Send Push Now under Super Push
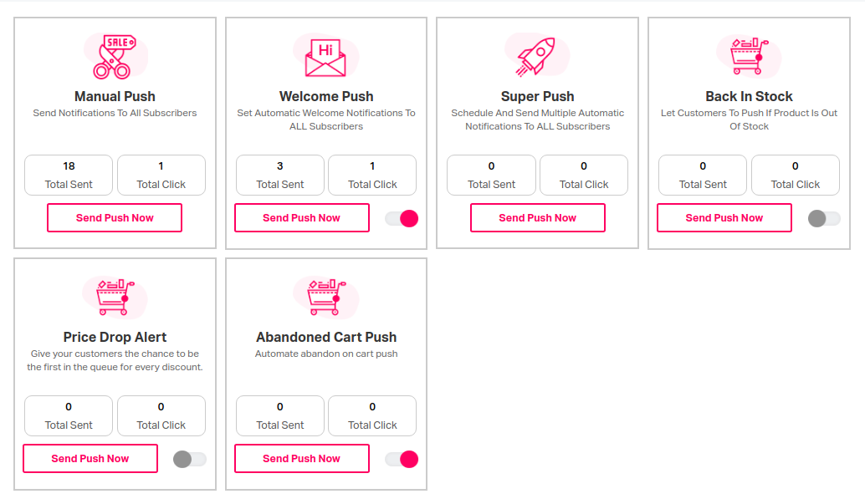The height and width of the screenshot is (504, 865). pyautogui.click(x=537, y=218)
